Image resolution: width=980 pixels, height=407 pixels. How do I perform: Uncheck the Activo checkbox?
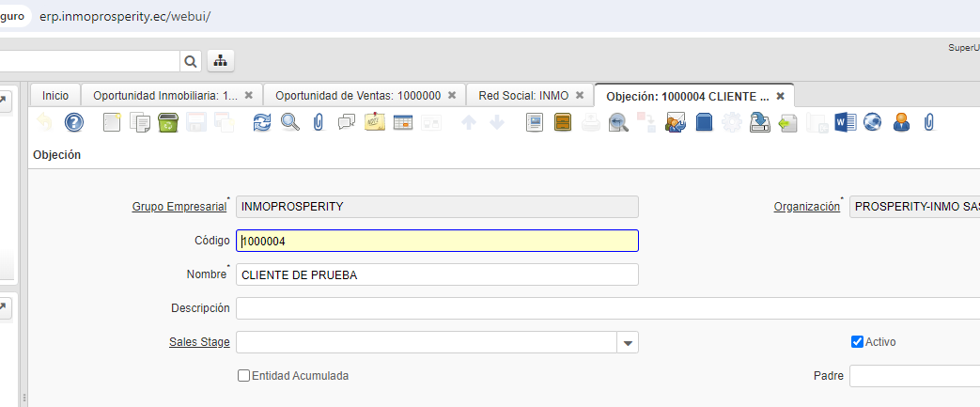click(x=857, y=341)
